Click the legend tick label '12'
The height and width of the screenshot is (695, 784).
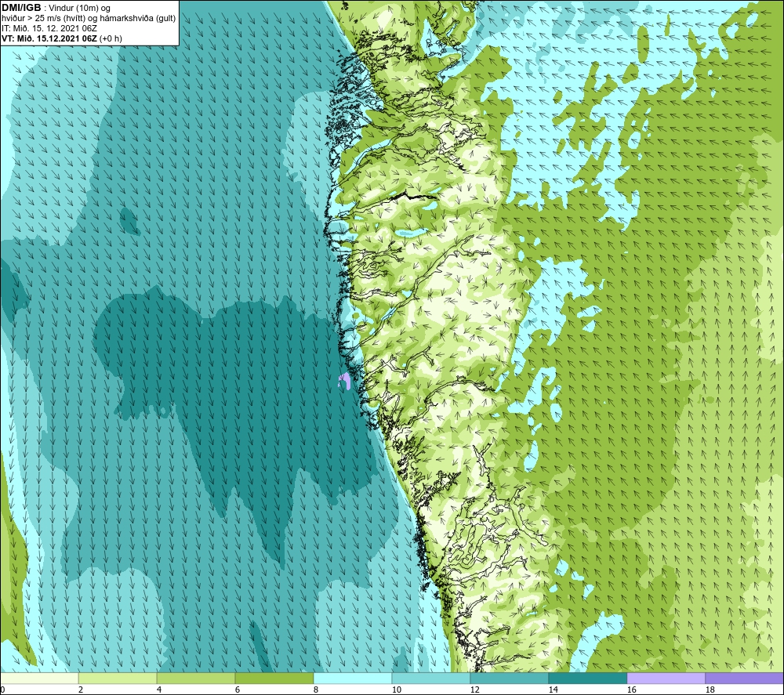(x=474, y=690)
